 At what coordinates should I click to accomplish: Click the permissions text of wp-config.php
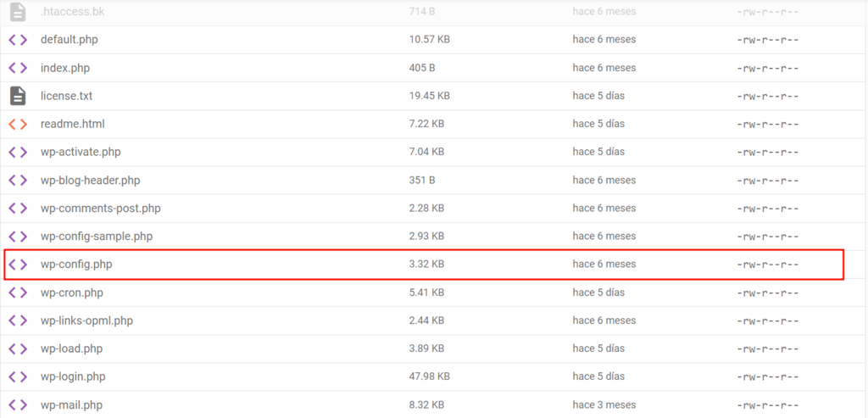click(x=768, y=265)
